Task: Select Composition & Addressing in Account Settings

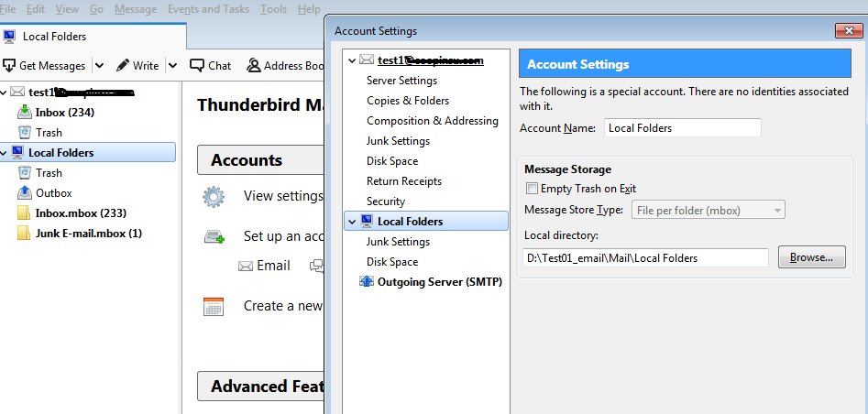Action: 433,121
